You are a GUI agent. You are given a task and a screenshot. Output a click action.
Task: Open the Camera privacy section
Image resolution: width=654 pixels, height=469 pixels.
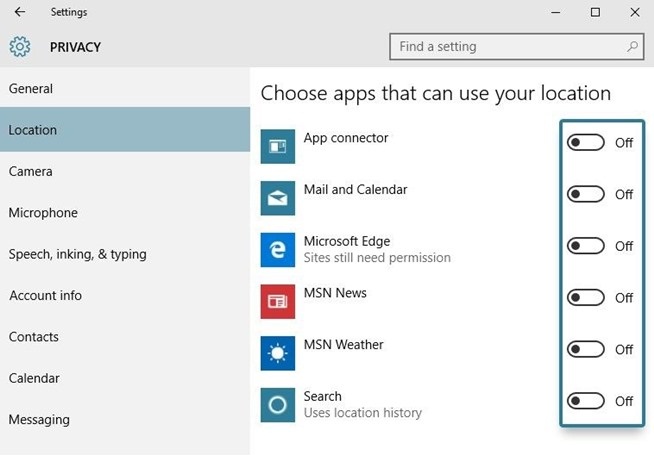[31, 171]
